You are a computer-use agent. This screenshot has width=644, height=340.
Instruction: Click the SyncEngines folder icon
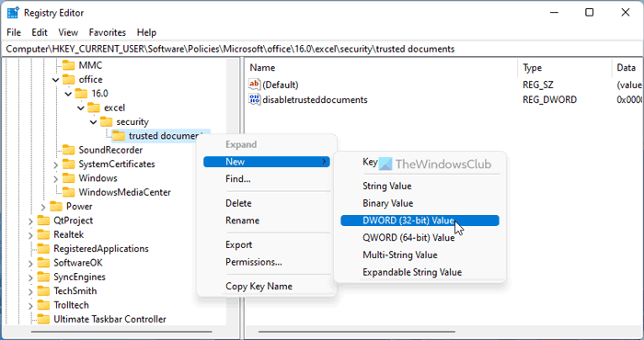(43, 277)
